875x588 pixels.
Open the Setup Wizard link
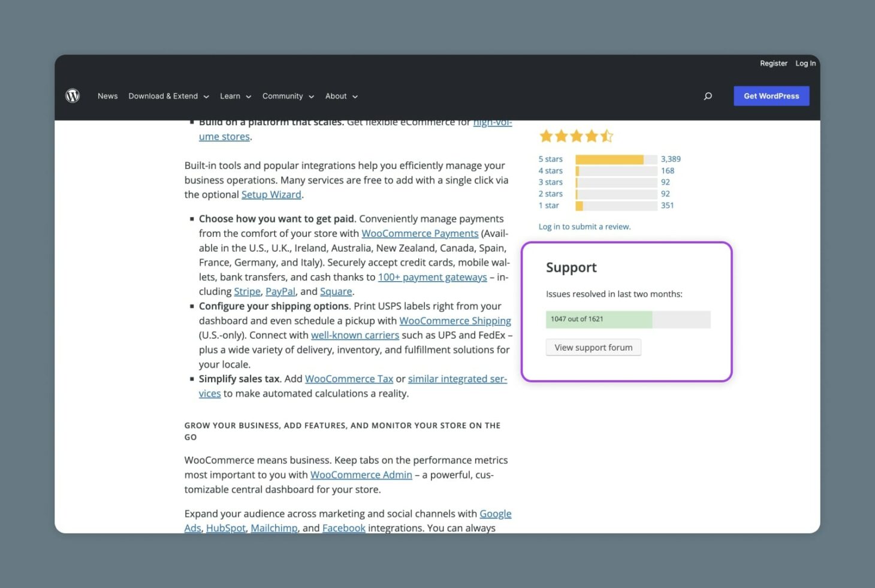click(x=271, y=194)
